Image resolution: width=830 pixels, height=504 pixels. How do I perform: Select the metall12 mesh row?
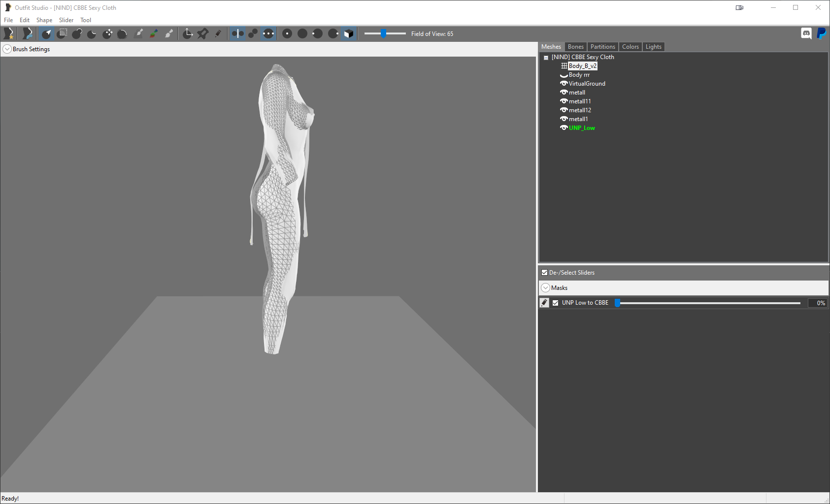pyautogui.click(x=580, y=110)
